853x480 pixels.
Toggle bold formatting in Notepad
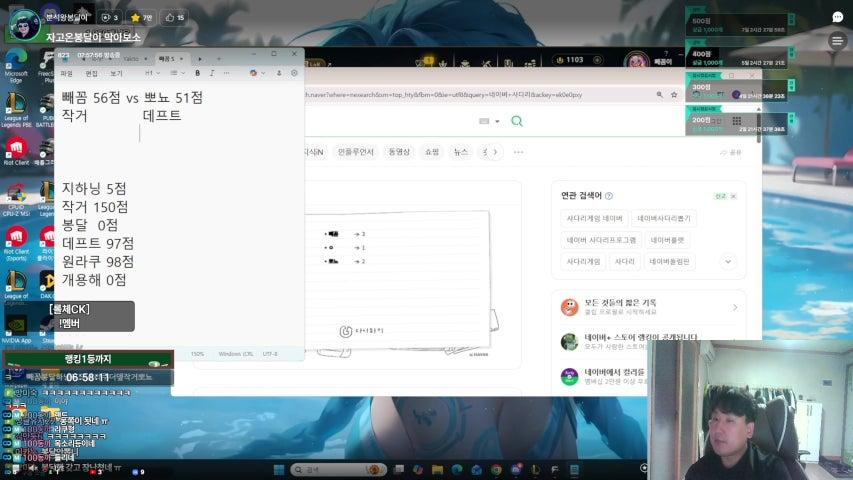click(x=197, y=73)
